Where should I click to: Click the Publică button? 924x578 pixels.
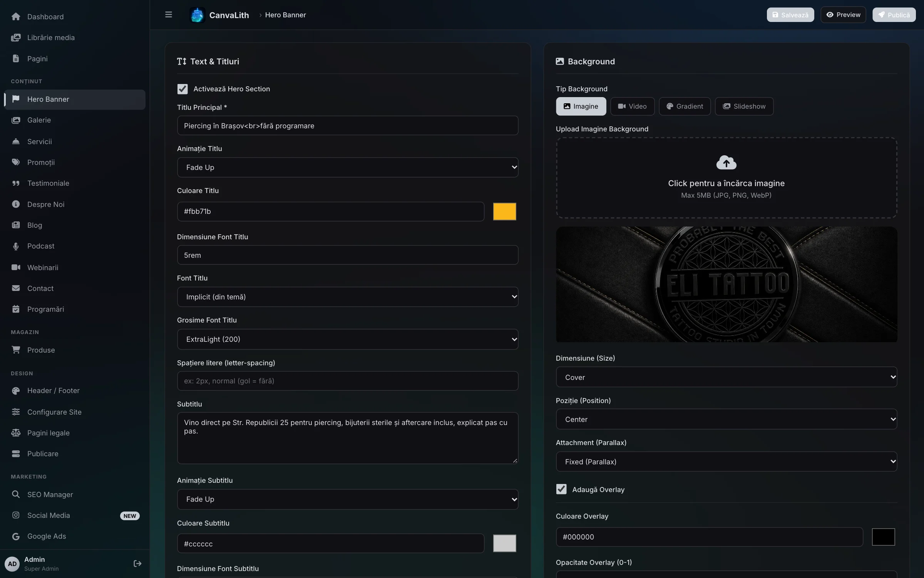tap(894, 15)
